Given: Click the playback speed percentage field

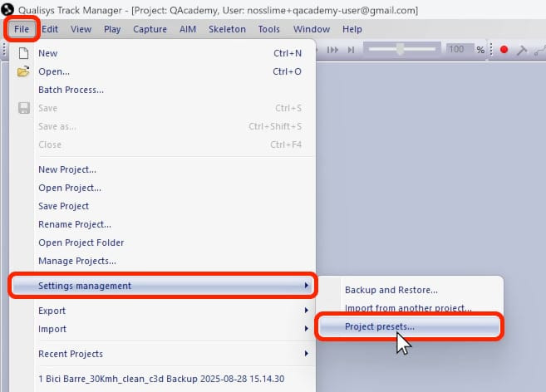Looking at the screenshot, I should coord(455,50).
